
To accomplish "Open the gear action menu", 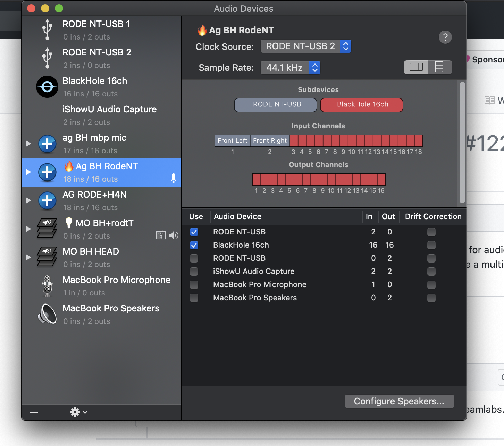I will (x=78, y=412).
